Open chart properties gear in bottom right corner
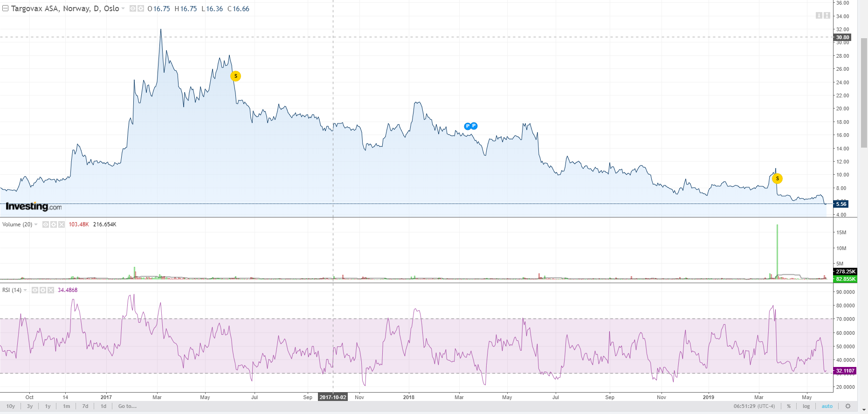The height and width of the screenshot is (414, 868). click(x=848, y=406)
